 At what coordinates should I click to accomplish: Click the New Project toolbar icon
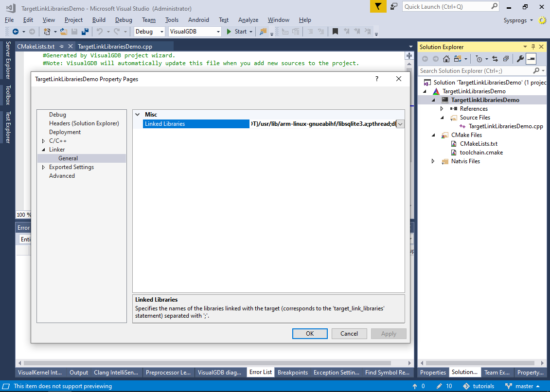tap(47, 32)
